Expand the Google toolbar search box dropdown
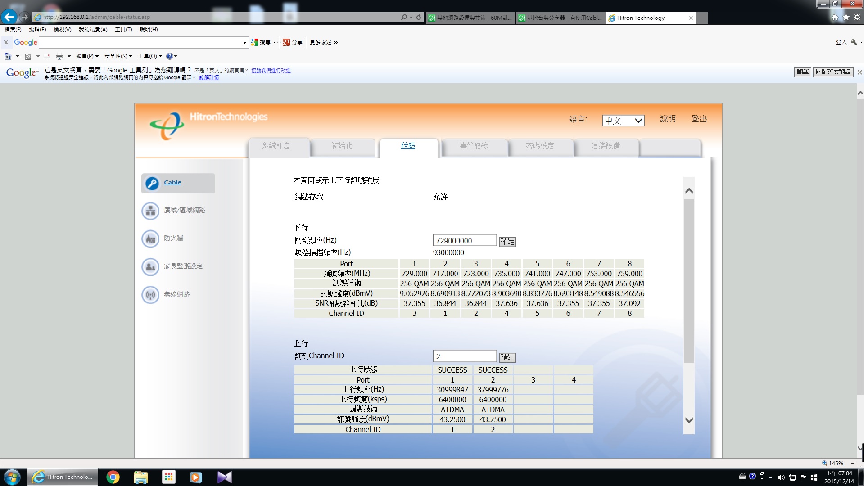 pyautogui.click(x=244, y=43)
